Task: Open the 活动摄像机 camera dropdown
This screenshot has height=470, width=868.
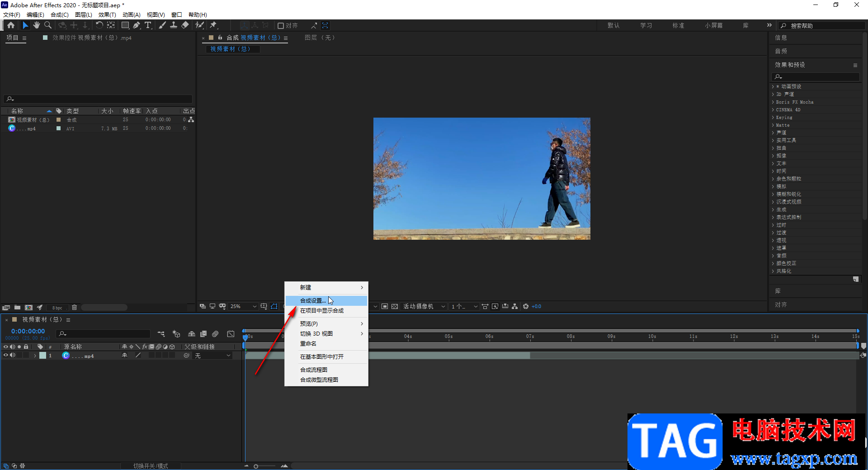Action: click(424, 306)
